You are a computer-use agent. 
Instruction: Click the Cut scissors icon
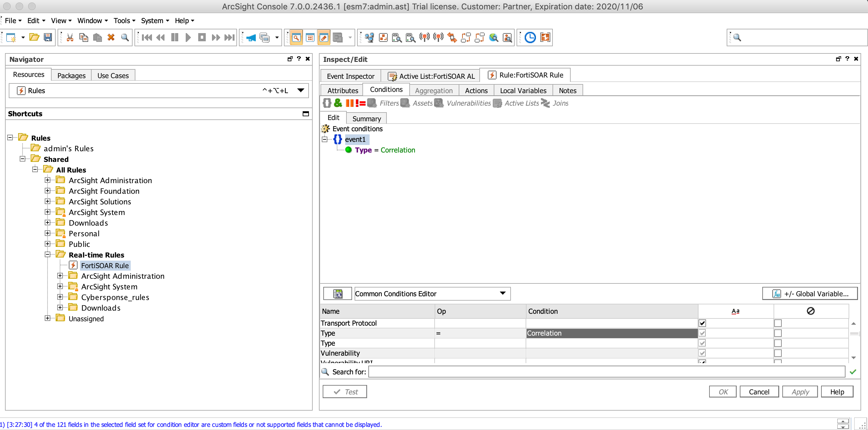pyautogui.click(x=70, y=37)
